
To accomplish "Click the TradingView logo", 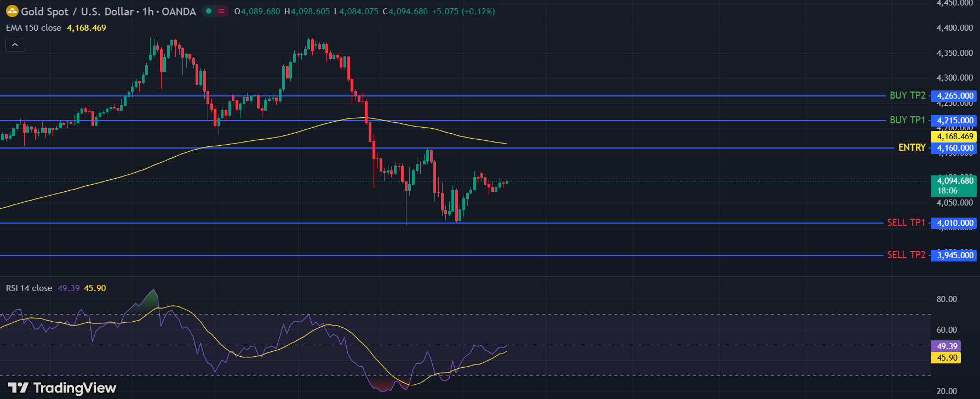I will point(62,388).
